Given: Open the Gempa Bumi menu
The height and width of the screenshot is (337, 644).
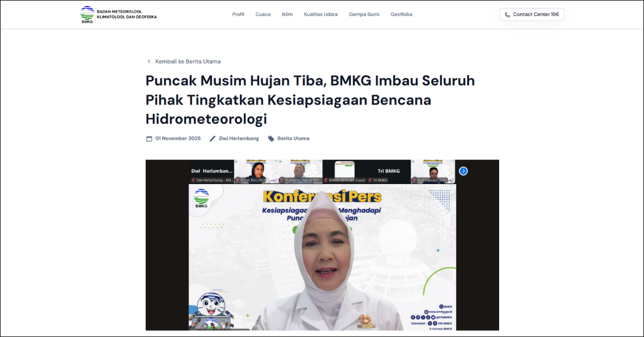Looking at the screenshot, I should pos(364,14).
